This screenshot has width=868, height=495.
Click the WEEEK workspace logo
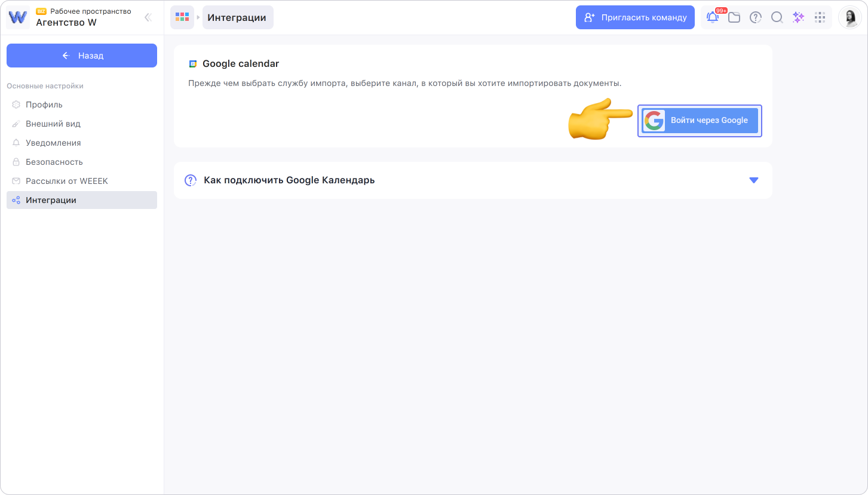click(18, 17)
